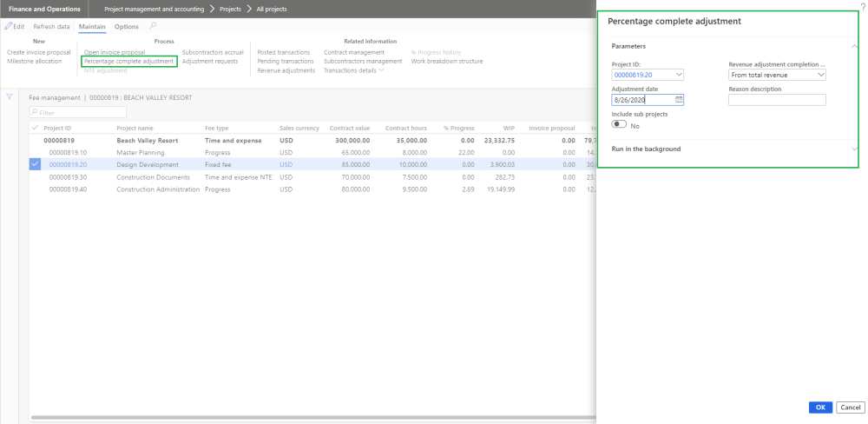
Task: Click the Edit pencil icon
Action: tap(8, 27)
